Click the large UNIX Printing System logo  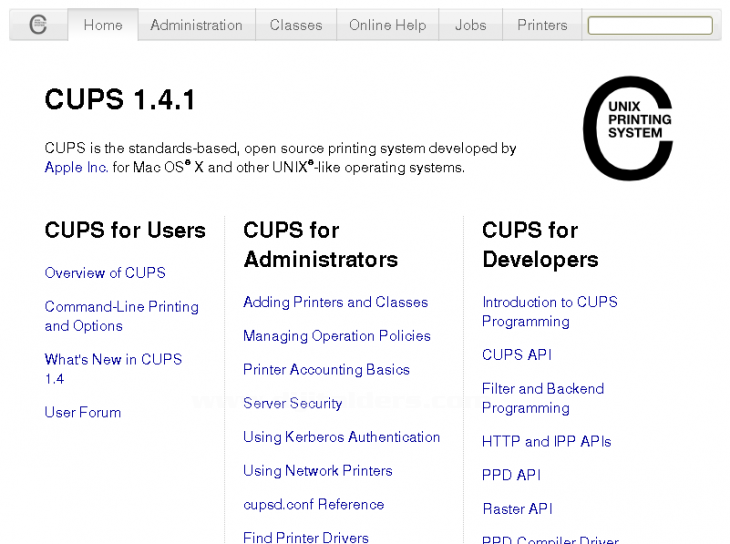[628, 129]
